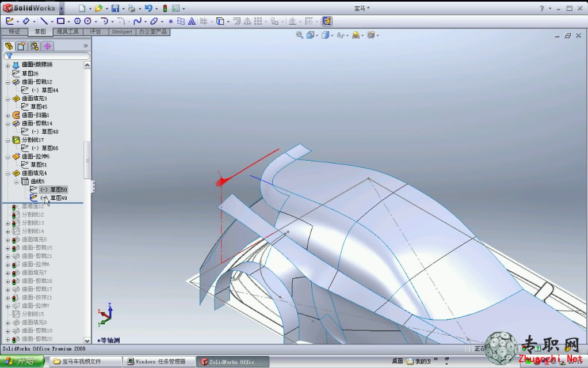Select the Rectangle sketch tool
This screenshot has width=588, height=368.
click(x=60, y=21)
